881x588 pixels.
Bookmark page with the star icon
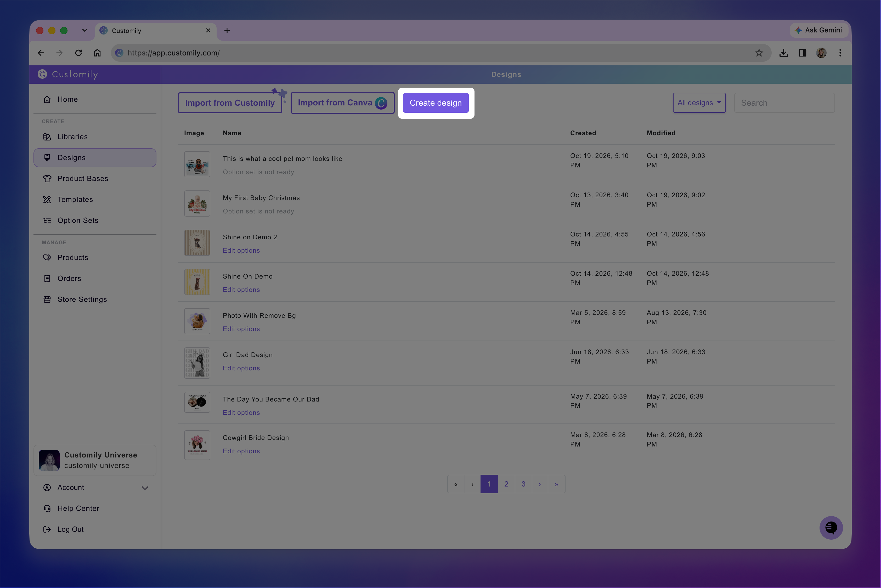pyautogui.click(x=759, y=53)
